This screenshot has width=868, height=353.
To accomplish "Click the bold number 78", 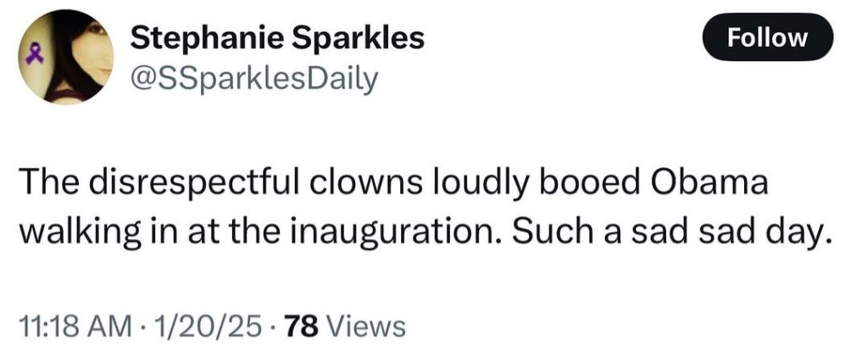I will pos(299,325).
